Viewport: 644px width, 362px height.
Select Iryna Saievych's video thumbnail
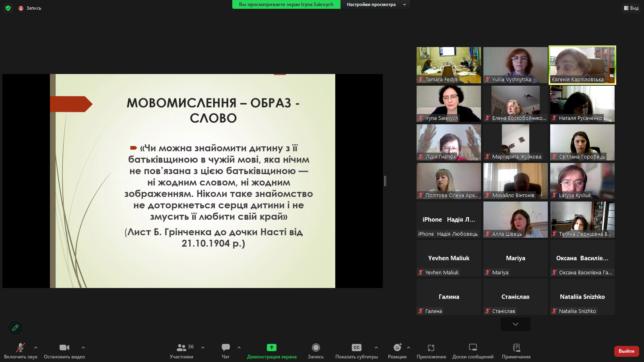[449, 104]
